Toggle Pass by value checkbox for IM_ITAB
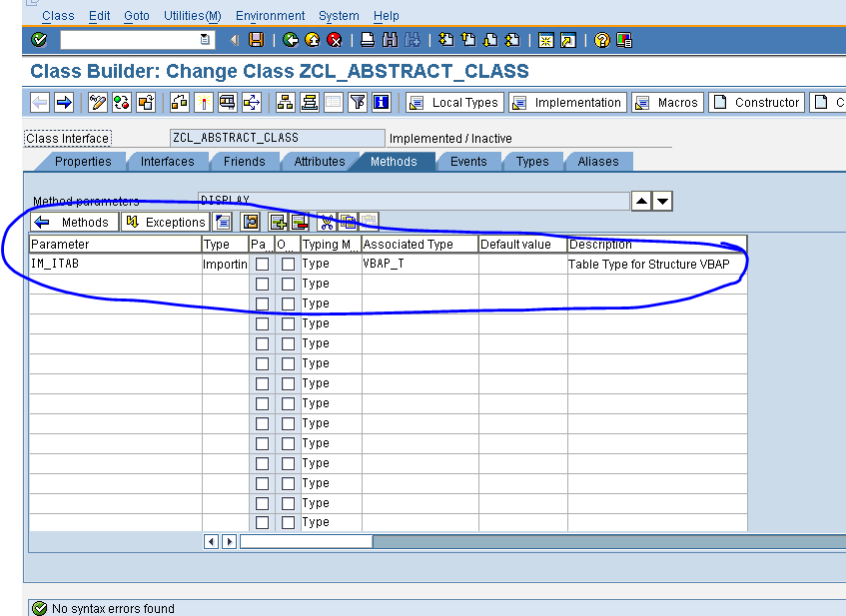Image resolution: width=846 pixels, height=616 pixels. 263,264
